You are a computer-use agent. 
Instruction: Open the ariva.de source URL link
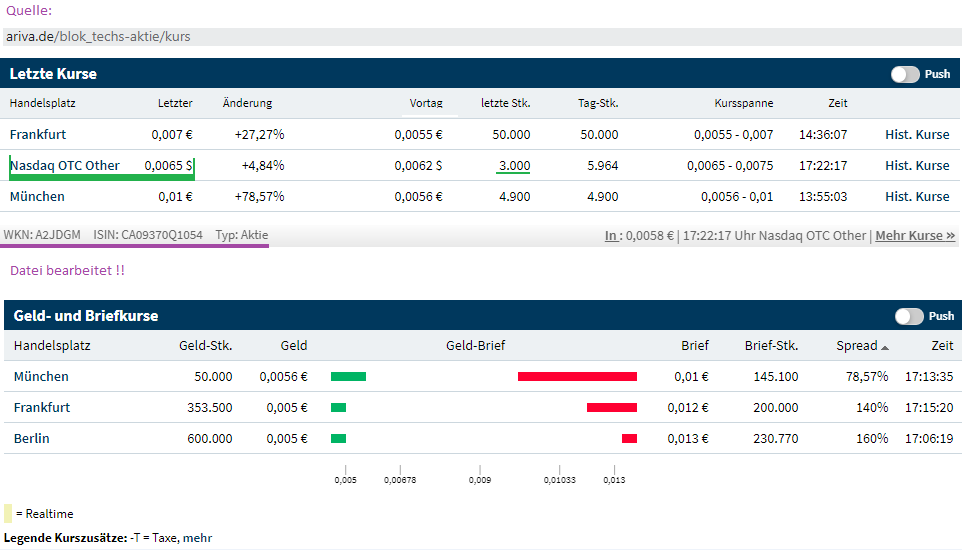coord(98,37)
